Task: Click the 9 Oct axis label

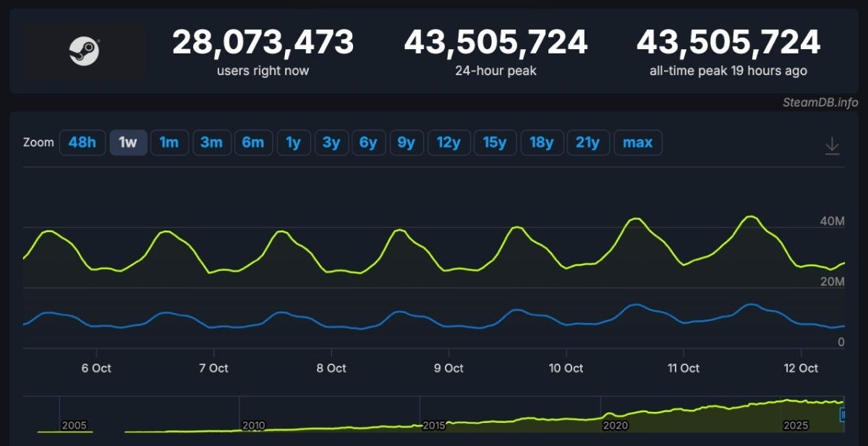Action: click(x=448, y=368)
